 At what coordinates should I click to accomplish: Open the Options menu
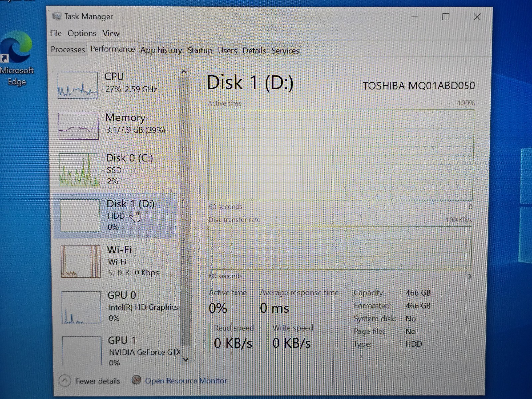point(82,33)
